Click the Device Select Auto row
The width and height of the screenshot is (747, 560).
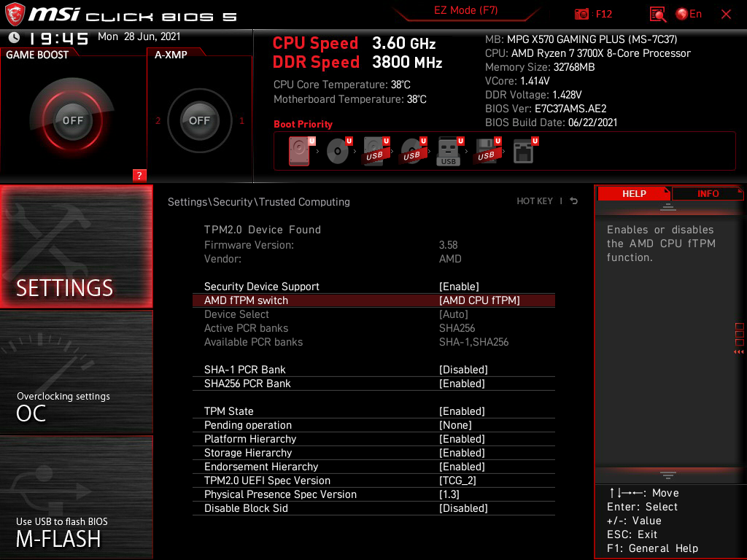click(373, 314)
